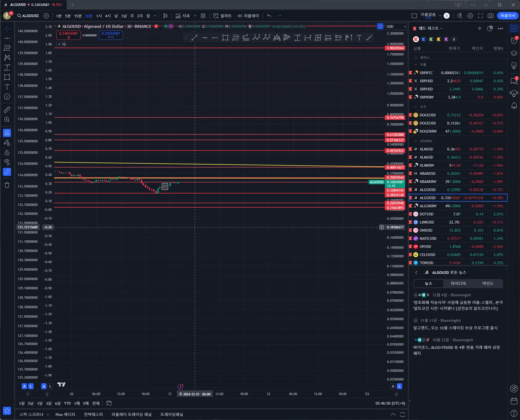Enter fullscreen mode from top toolbar
The width and height of the screenshot is (520, 420).
(x=480, y=16)
